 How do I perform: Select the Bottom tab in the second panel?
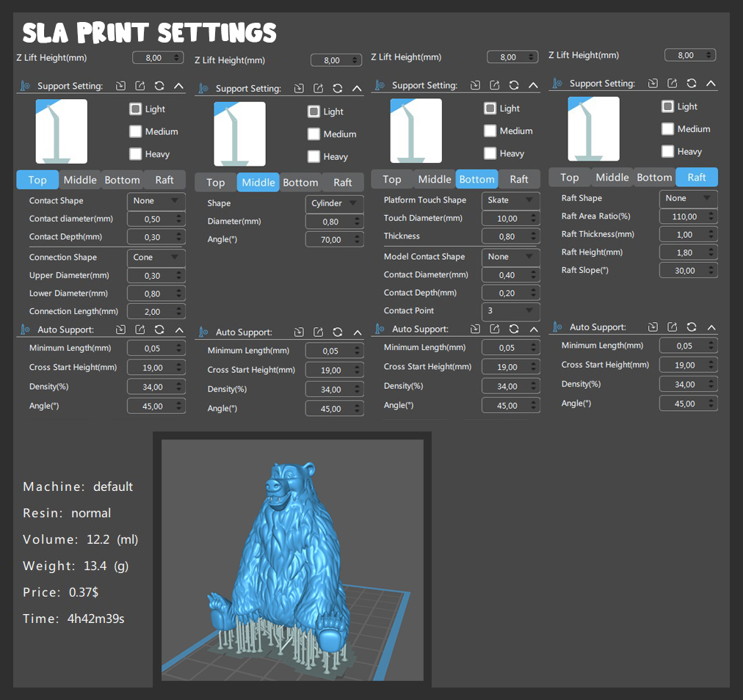point(300,183)
